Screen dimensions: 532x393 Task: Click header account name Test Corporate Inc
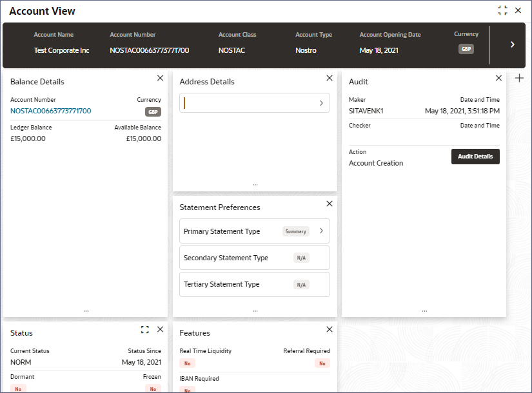(x=61, y=50)
